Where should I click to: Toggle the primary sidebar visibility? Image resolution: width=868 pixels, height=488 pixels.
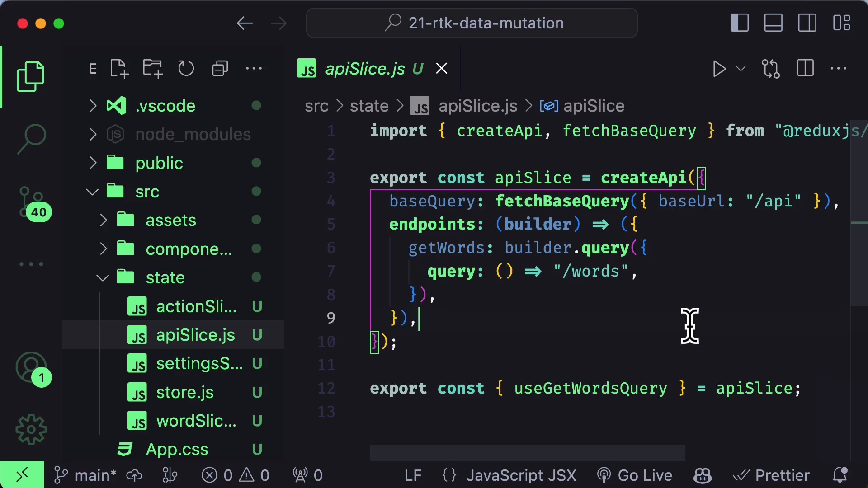pos(739,23)
